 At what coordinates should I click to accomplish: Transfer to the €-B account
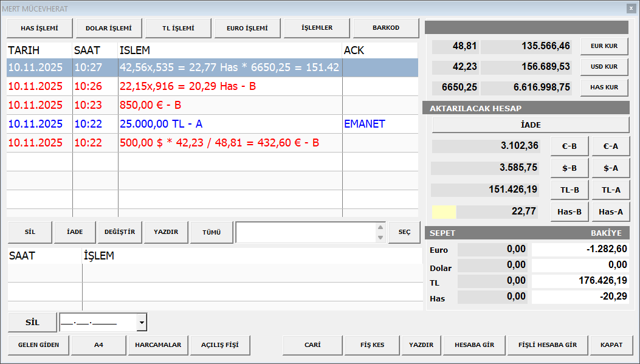[569, 146]
